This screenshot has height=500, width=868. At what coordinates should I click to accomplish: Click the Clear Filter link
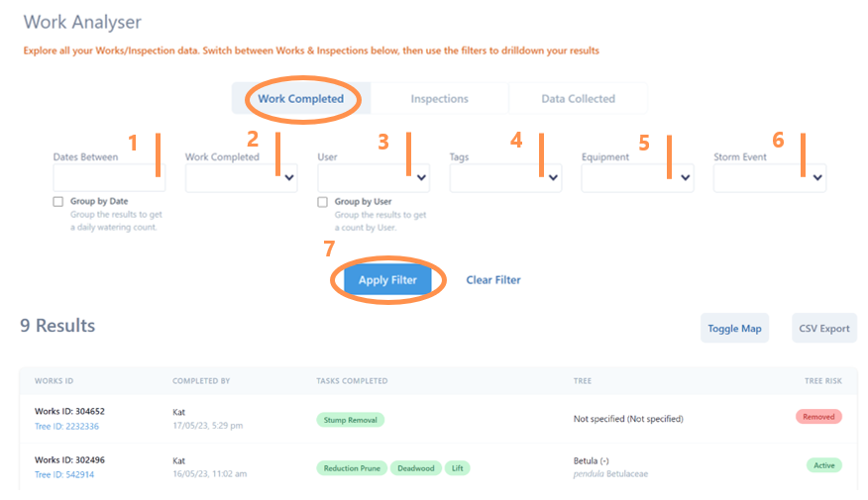(493, 280)
